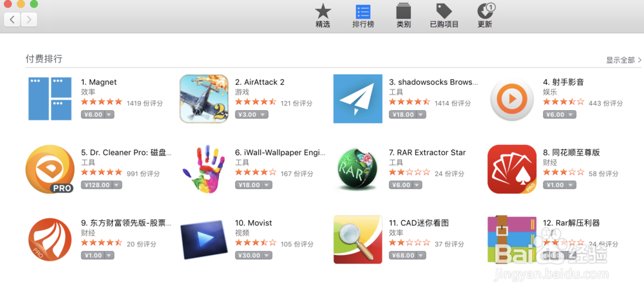The width and height of the screenshot is (644, 296).
Task: Open the Magnet app icon
Action: click(x=50, y=98)
